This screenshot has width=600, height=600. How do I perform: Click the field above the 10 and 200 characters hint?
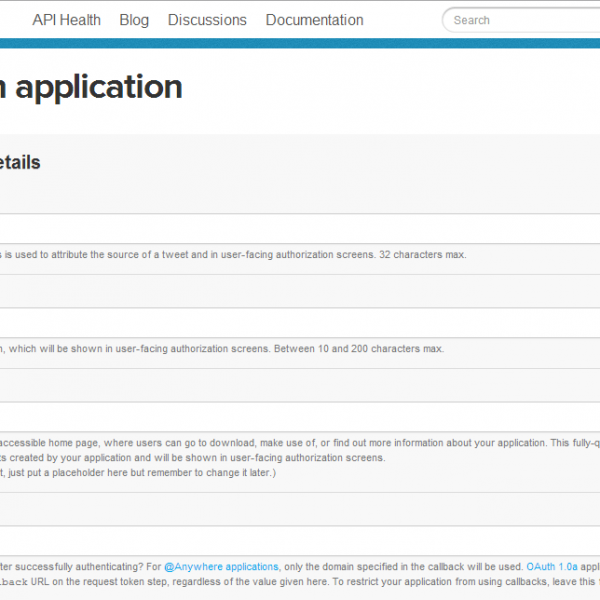click(300, 323)
